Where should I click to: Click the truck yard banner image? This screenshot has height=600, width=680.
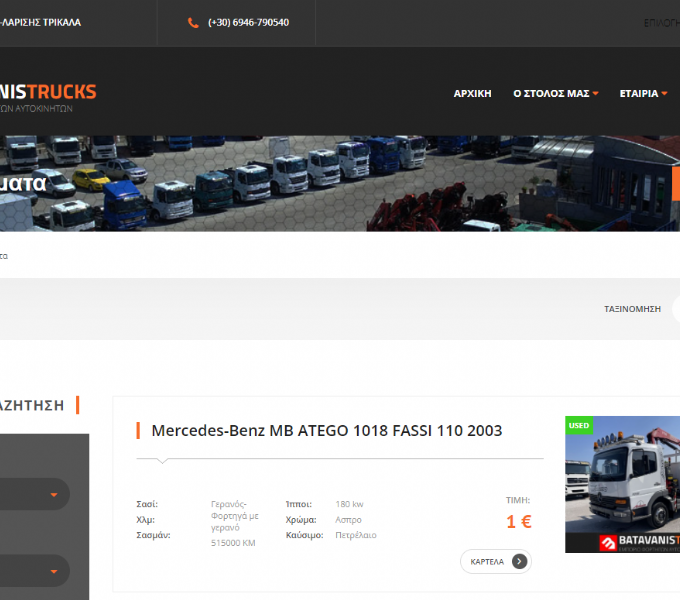340,183
